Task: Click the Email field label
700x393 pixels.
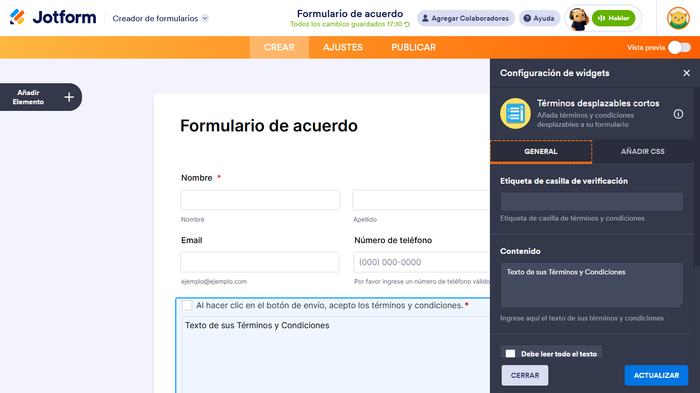Action: click(192, 240)
